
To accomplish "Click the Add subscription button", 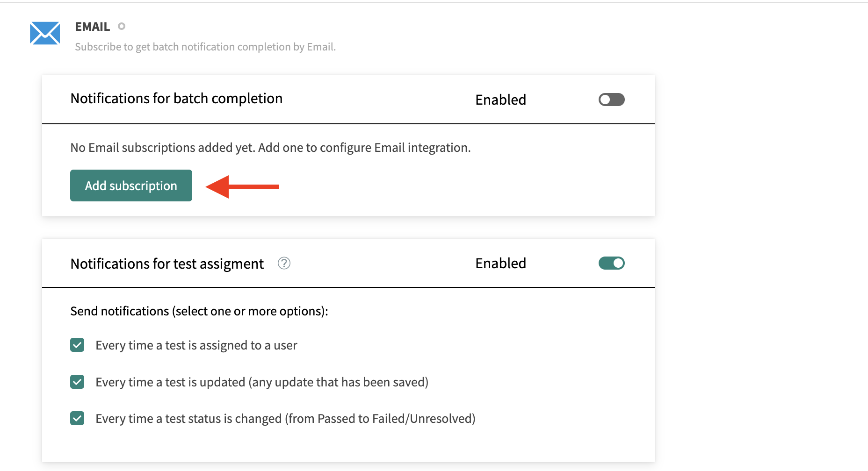I will tap(131, 186).
